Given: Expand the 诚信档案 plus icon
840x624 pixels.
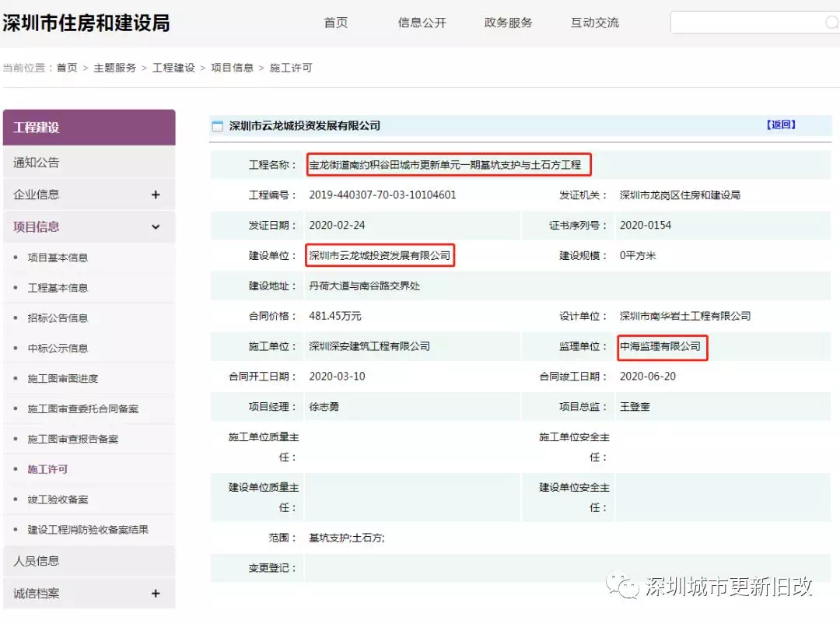Looking at the screenshot, I should (x=156, y=594).
